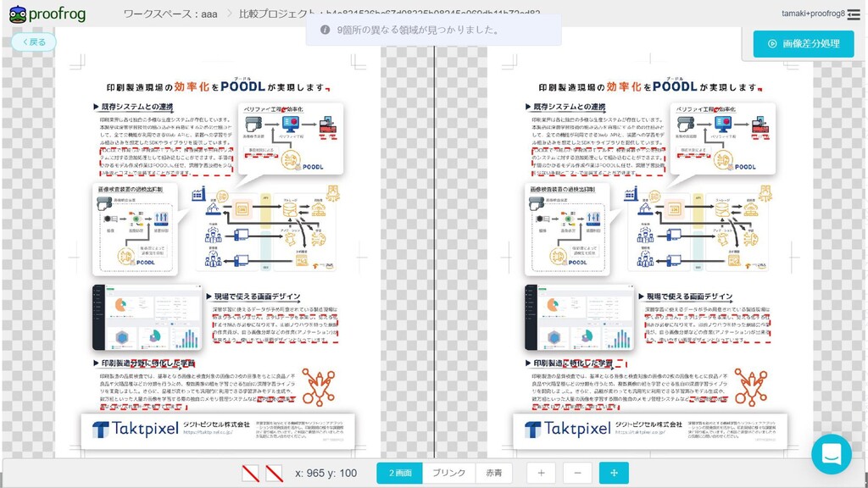Click the second red-slash color swatch

tap(274, 473)
